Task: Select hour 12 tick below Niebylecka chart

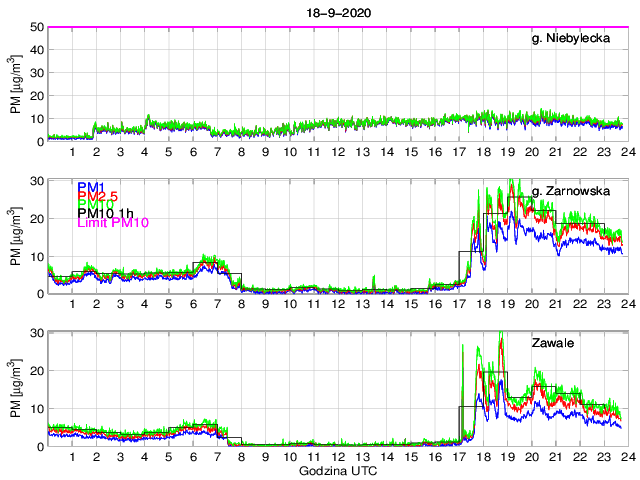Action: point(338,152)
